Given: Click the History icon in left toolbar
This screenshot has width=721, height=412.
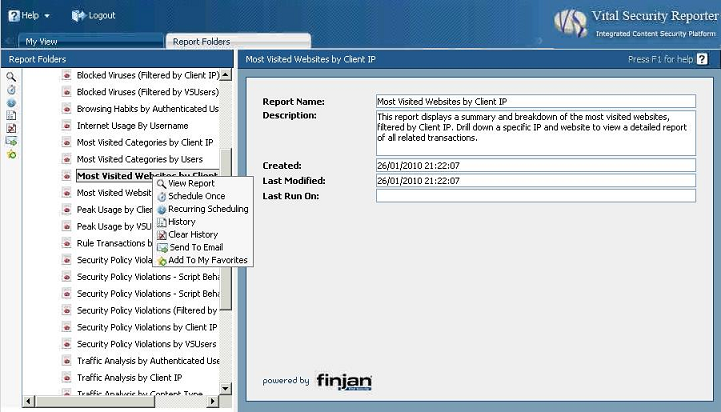Looking at the screenshot, I should click(x=11, y=115).
